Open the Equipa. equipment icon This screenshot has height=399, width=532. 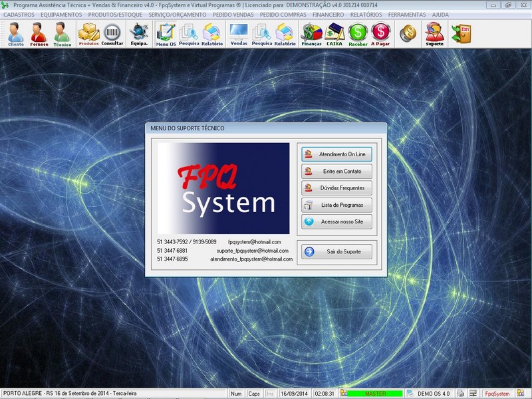pyautogui.click(x=139, y=34)
